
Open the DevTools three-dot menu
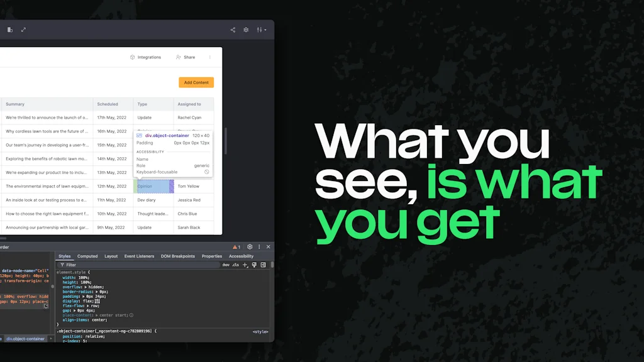(259, 247)
